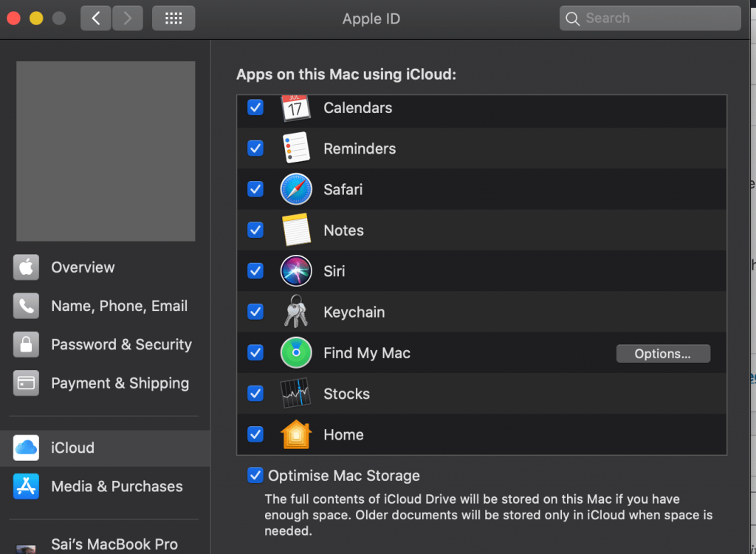This screenshot has width=756, height=554.
Task: Select the Find My Mac icon
Action: [295, 353]
